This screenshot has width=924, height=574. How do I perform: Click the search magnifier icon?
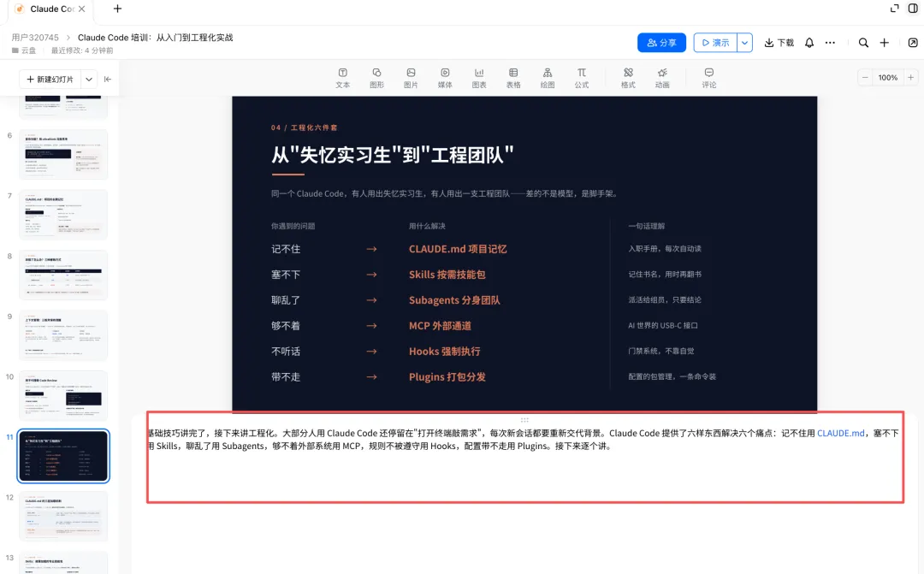pos(863,43)
